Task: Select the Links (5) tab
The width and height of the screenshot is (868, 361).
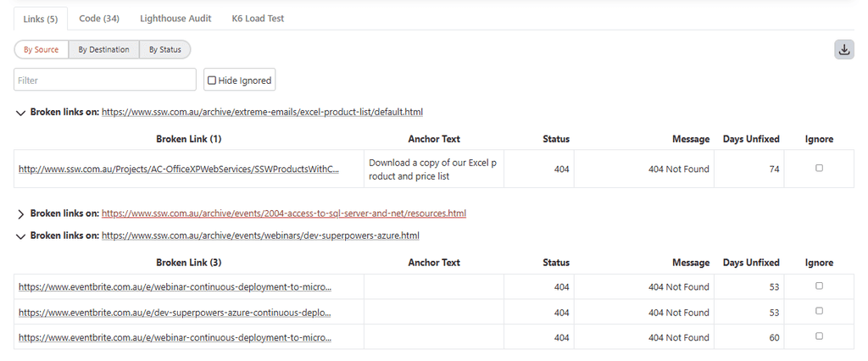Action: point(40,19)
